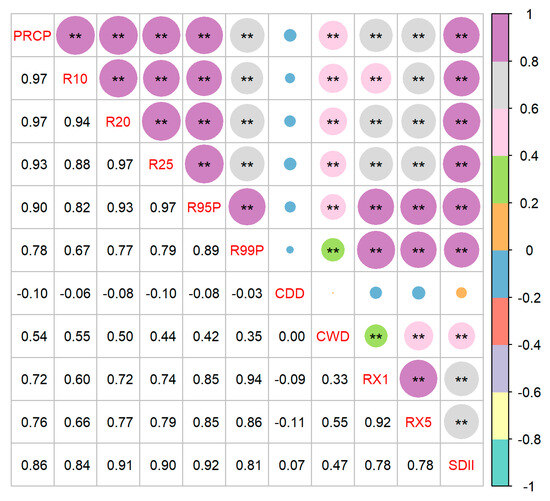The image size is (550, 501).
Task: Click the RX1 diagonal label
Action: [x=375, y=379]
